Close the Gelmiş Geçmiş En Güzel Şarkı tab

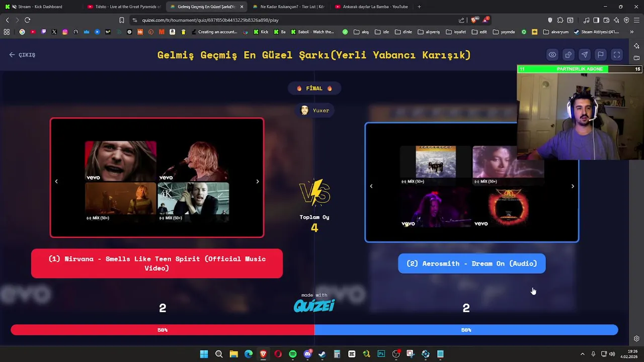242,7
